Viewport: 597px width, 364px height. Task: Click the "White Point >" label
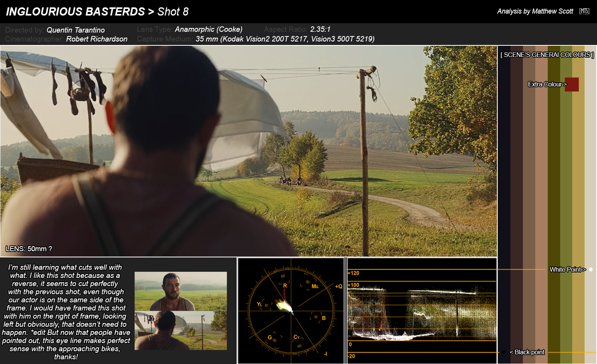[568, 269]
